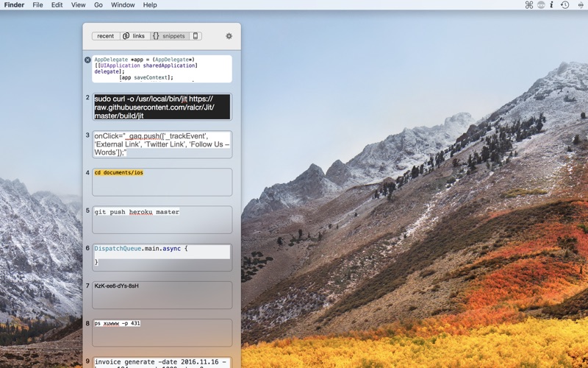
Task: Open the File menu
Action: pos(37,5)
